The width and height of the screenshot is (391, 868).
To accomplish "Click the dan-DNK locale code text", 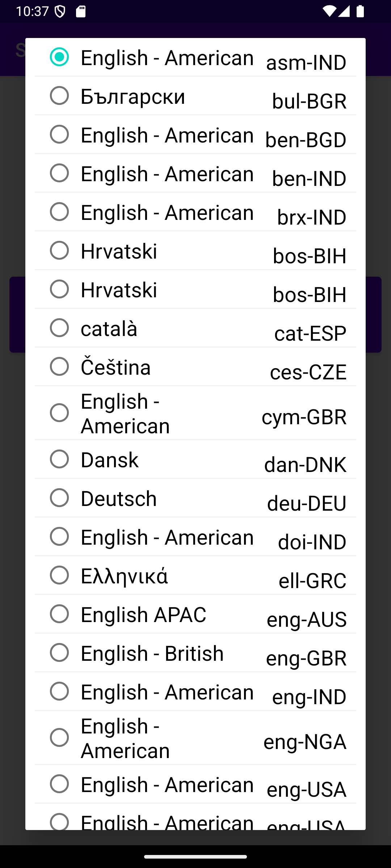I will tap(305, 464).
